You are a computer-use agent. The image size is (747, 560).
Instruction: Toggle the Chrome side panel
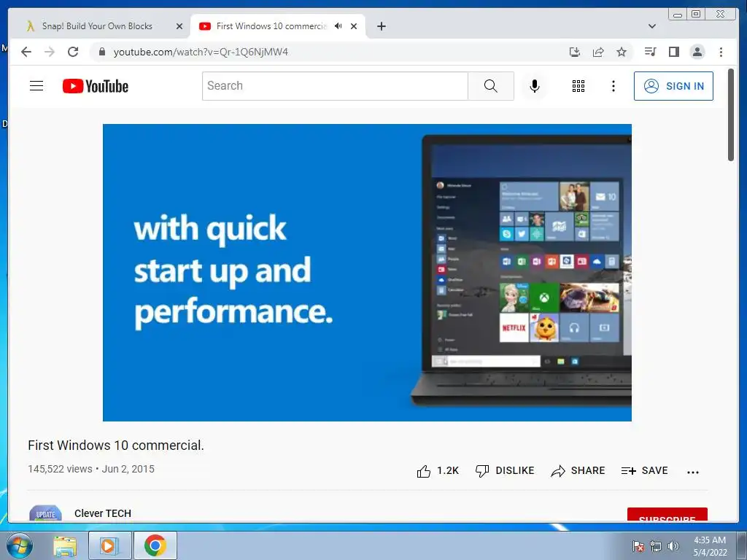pyautogui.click(x=673, y=52)
